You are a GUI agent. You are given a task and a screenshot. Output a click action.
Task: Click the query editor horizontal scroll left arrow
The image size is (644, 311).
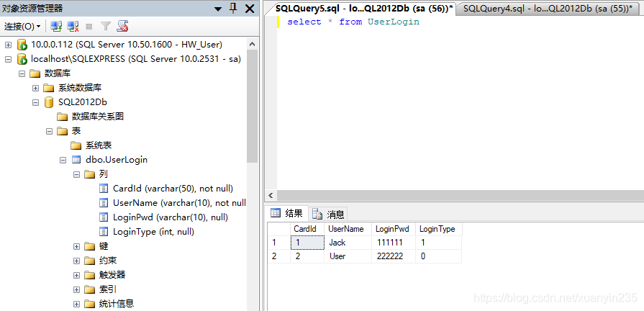[x=271, y=195]
